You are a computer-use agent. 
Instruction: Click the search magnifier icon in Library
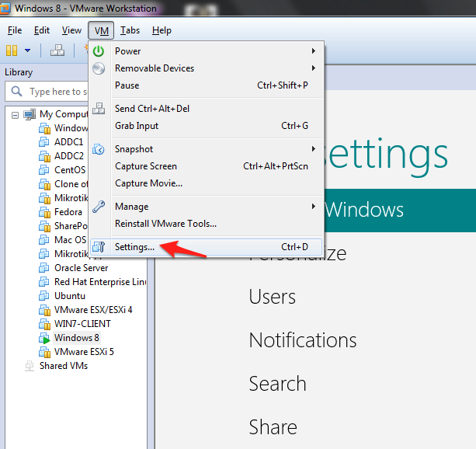tap(17, 91)
